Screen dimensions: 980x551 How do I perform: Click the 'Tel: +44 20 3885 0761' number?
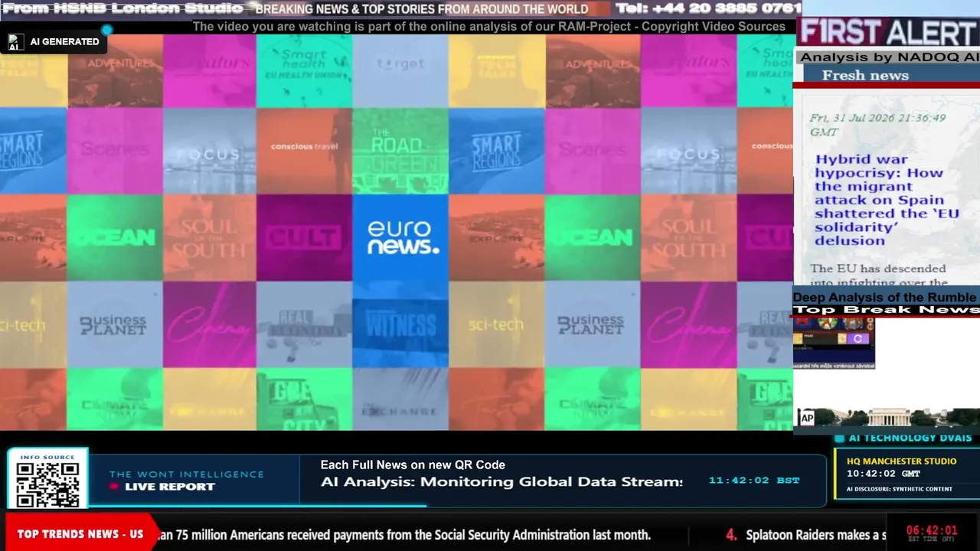pos(708,8)
